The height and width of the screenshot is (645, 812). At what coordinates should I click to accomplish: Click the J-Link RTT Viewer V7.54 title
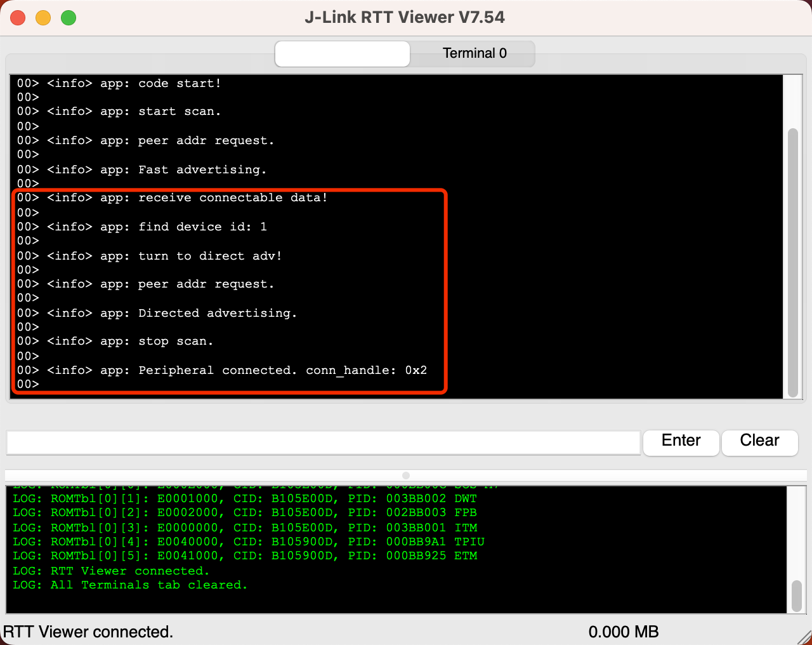click(405, 17)
